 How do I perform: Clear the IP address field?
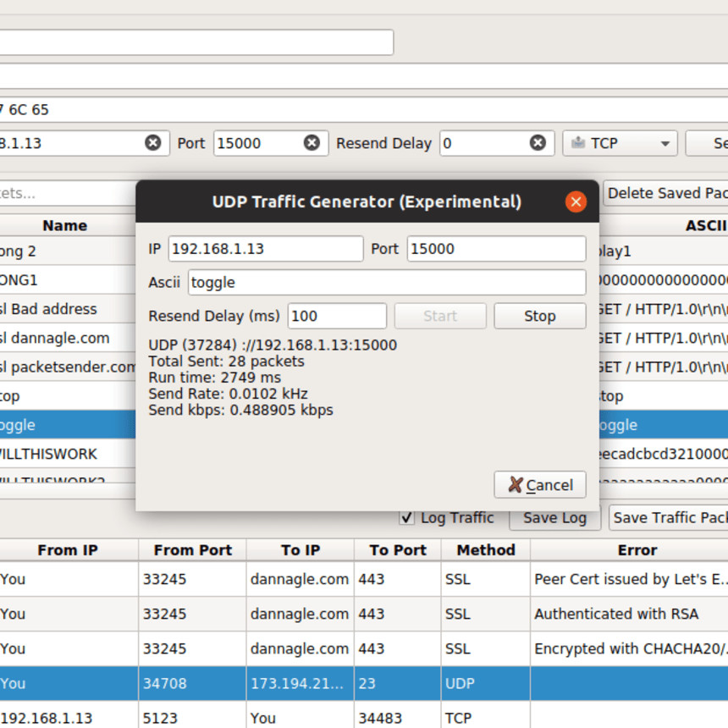pyautogui.click(x=152, y=143)
